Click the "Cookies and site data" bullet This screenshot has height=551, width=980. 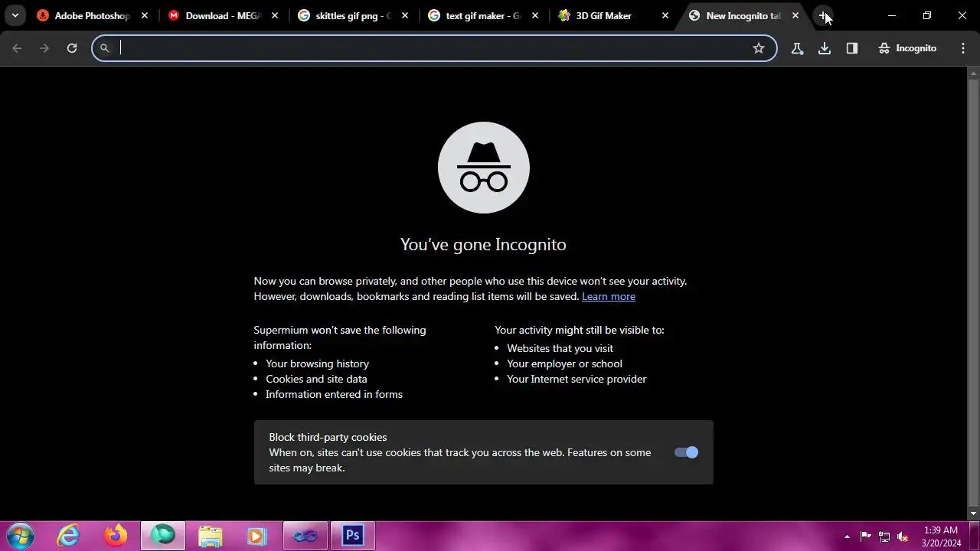pyautogui.click(x=316, y=379)
